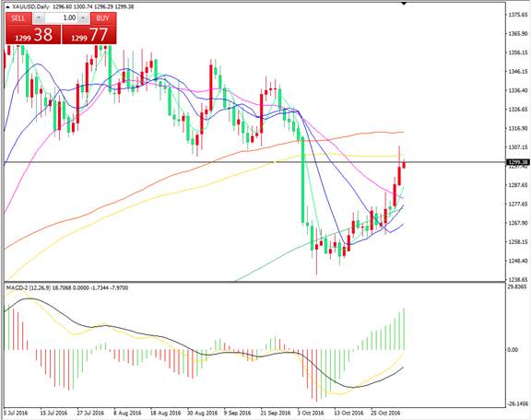The image size is (531, 420).
Task: Click the 13 Oct 2016 date label
Action: click(x=348, y=414)
